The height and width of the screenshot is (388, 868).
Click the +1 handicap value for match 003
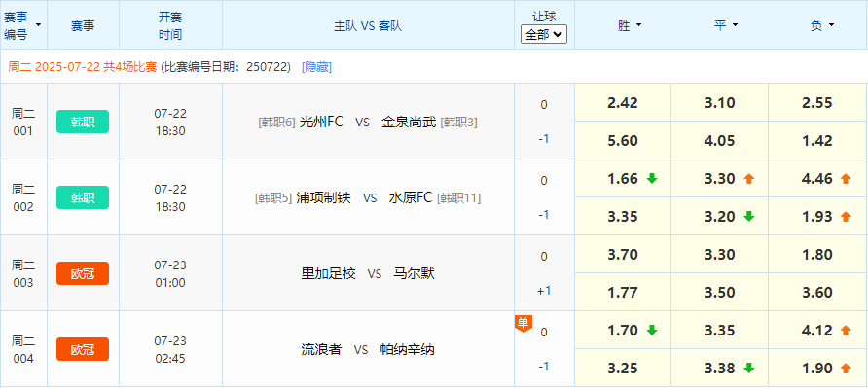click(x=544, y=291)
